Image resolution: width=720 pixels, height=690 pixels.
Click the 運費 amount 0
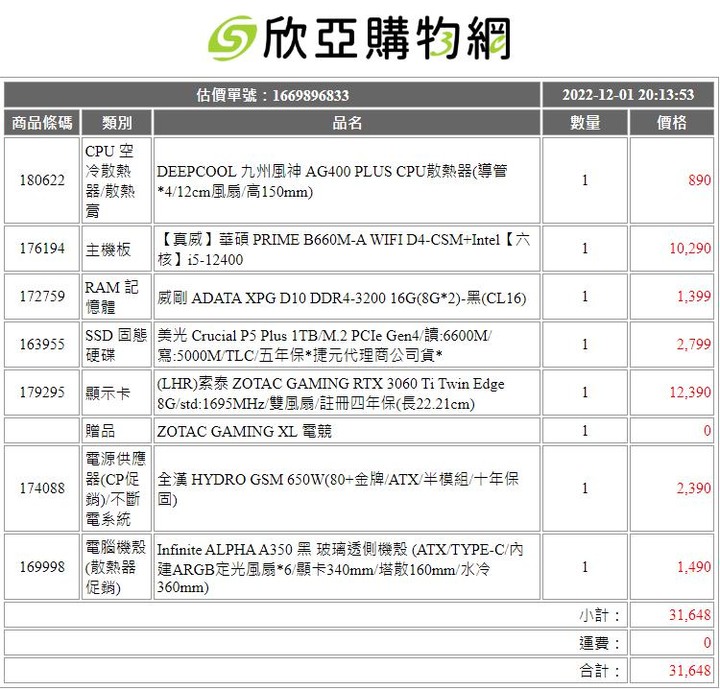click(707, 642)
